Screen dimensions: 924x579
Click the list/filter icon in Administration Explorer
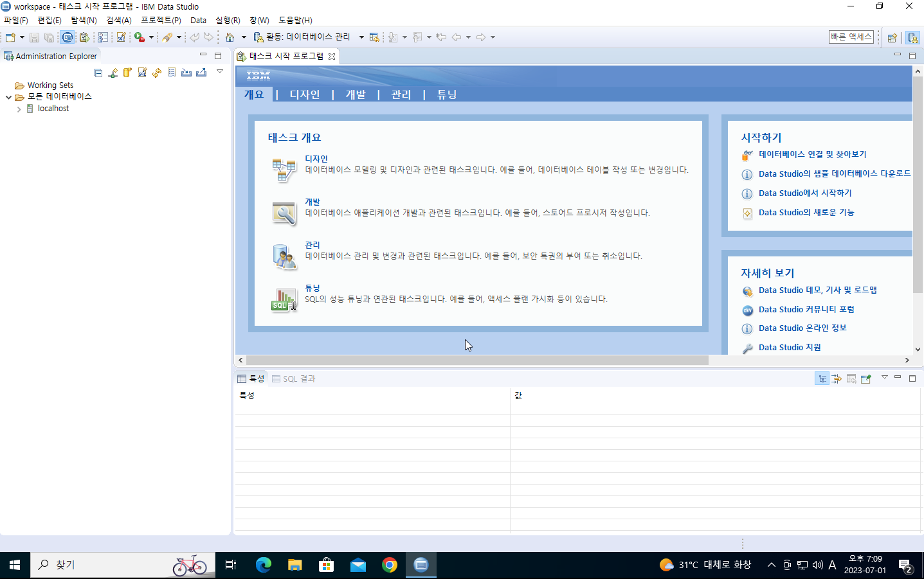pos(172,73)
